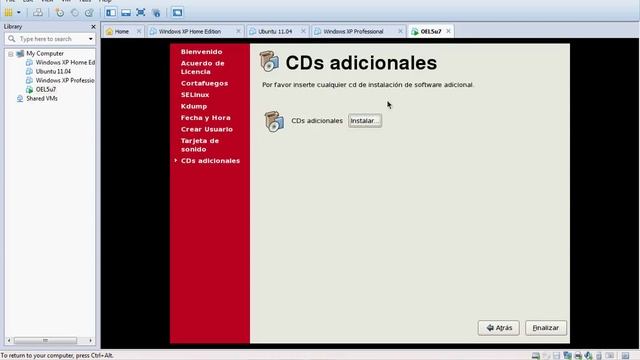Click the Unity mode toolbar icon

[x=156, y=13]
